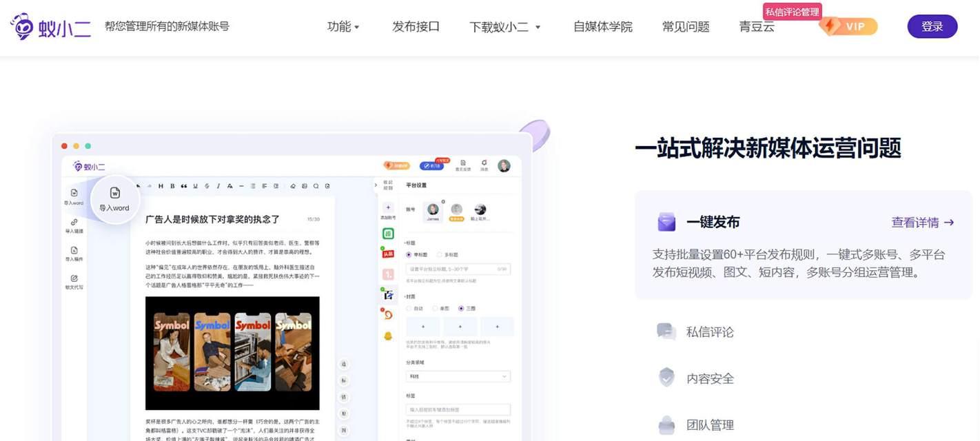
Task: Select the green square platform icon
Action: (x=388, y=234)
